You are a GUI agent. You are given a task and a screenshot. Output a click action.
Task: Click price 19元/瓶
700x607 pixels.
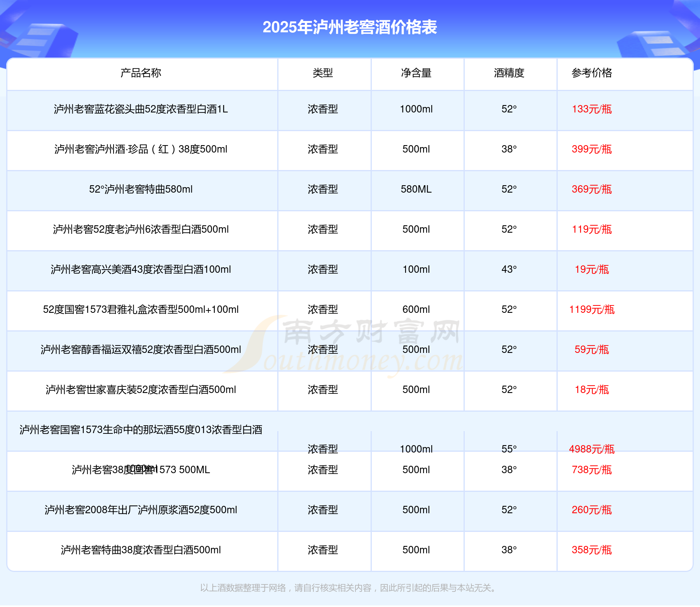point(592,269)
